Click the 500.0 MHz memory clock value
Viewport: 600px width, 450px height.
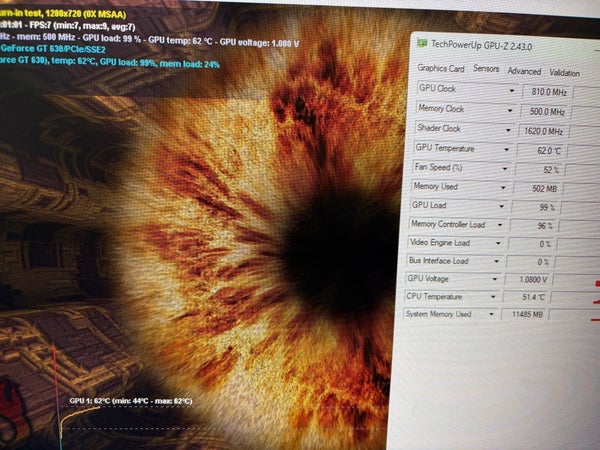click(545, 112)
